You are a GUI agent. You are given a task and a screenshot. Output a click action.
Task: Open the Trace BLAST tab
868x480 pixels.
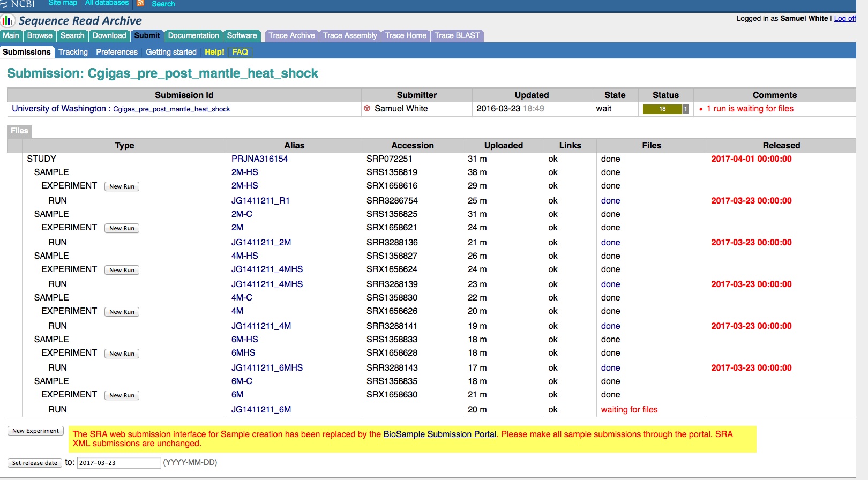(x=457, y=36)
